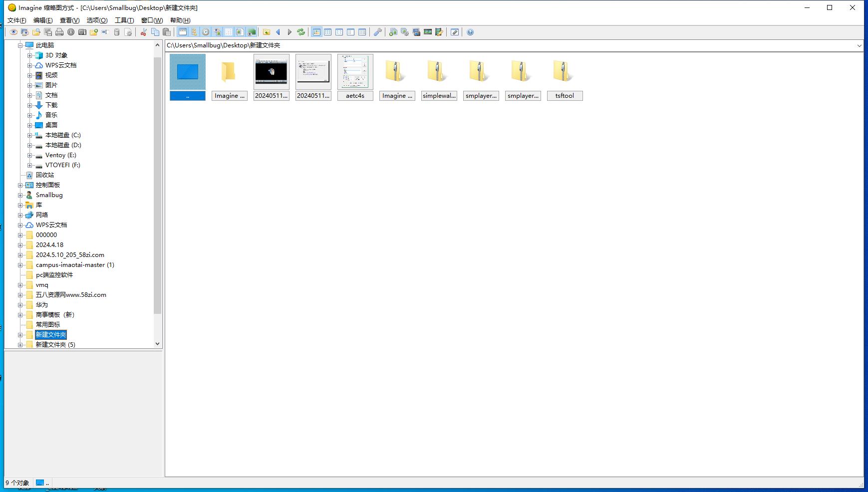The width and height of the screenshot is (868, 492).
Task: Expand 本地磁盘 (D:) in the tree
Action: (x=29, y=145)
